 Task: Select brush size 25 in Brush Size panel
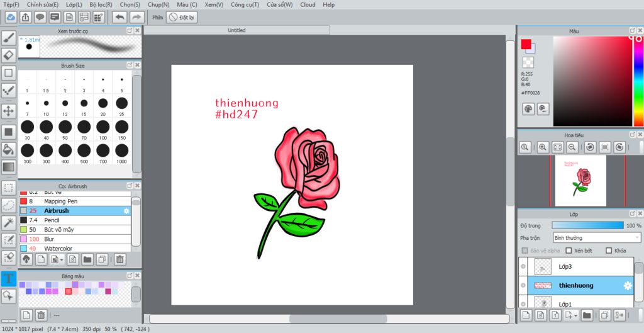click(121, 106)
